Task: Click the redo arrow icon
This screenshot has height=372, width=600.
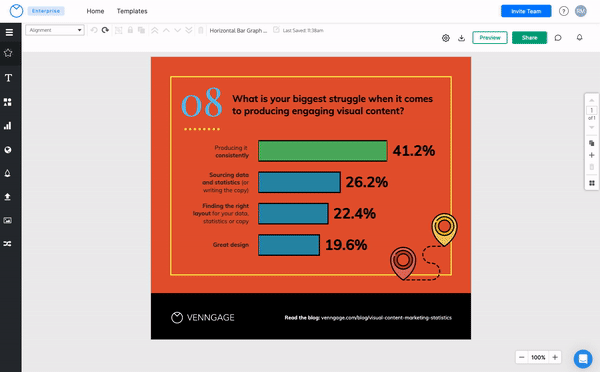Action: click(105, 30)
